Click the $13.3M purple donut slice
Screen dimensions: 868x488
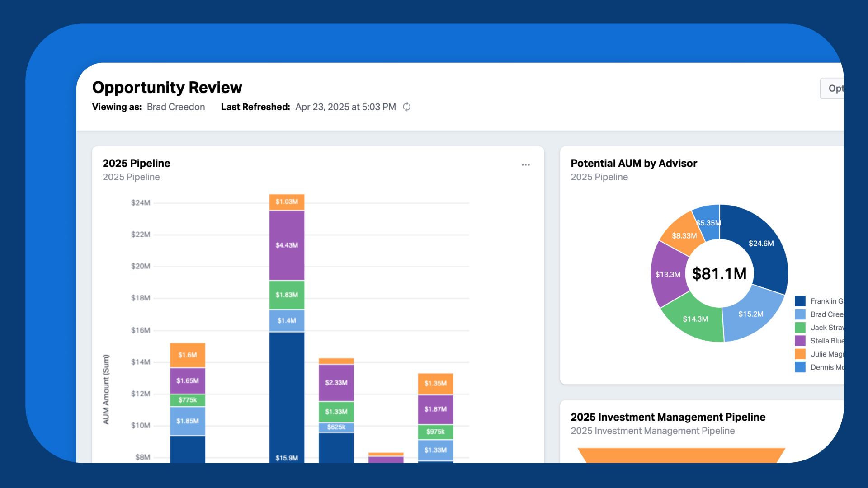click(667, 274)
